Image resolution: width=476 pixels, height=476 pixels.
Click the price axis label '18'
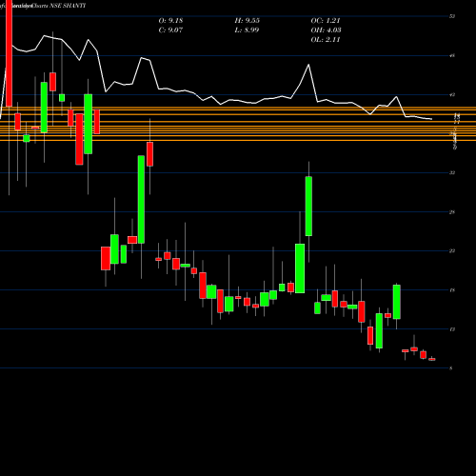click(452, 290)
